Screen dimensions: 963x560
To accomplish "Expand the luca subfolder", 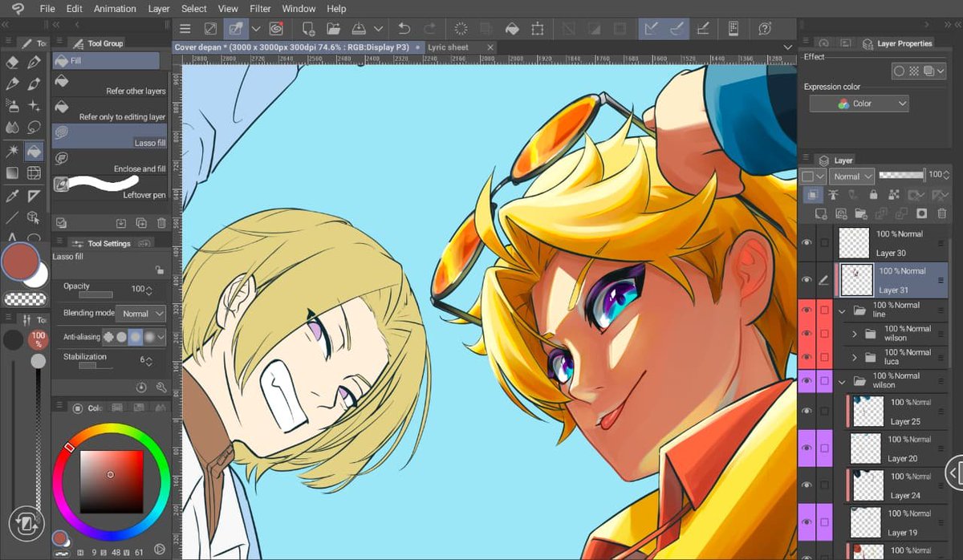I will 855,357.
